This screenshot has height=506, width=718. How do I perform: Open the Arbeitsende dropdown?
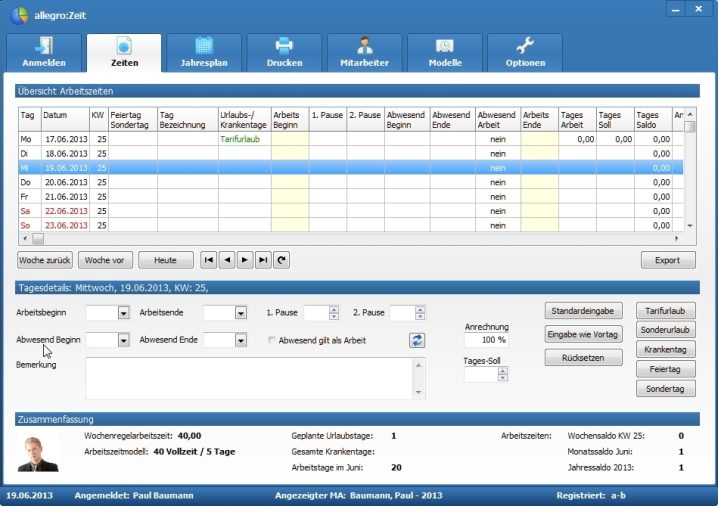point(240,313)
